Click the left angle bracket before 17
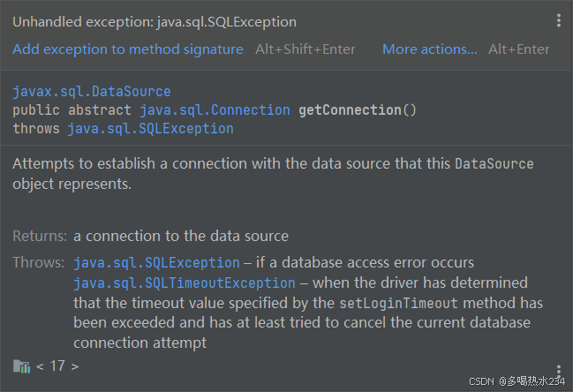 tap(40, 366)
